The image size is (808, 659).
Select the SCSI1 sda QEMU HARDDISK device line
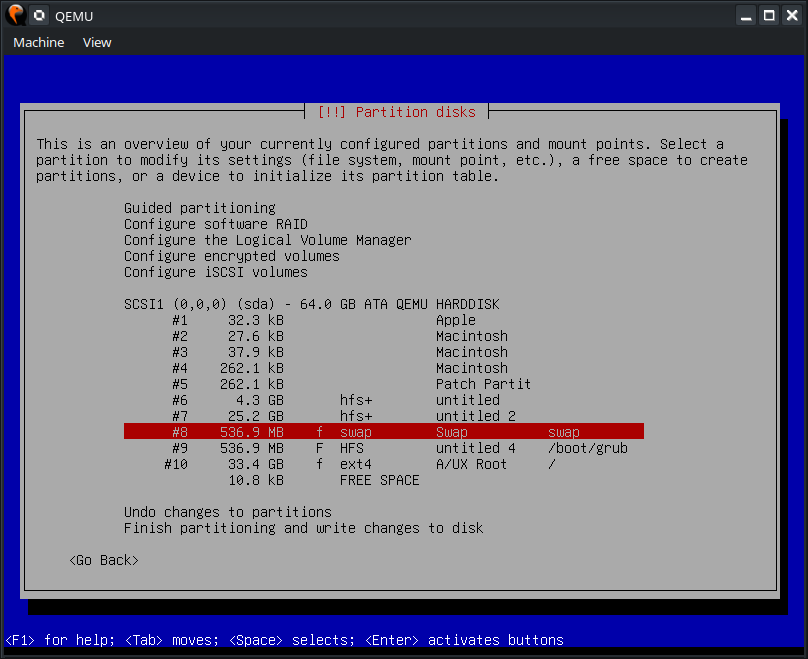(311, 304)
